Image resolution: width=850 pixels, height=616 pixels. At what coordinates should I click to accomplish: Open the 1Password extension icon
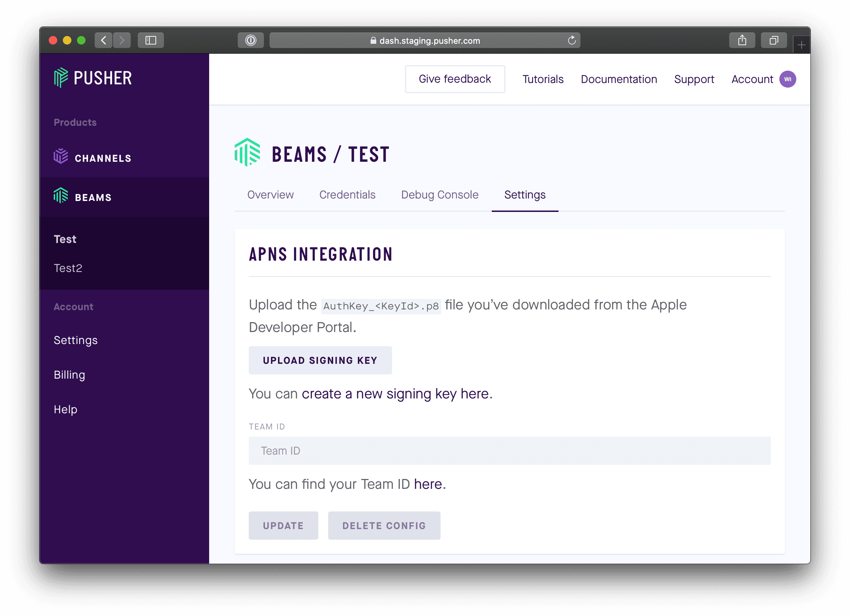click(x=251, y=40)
